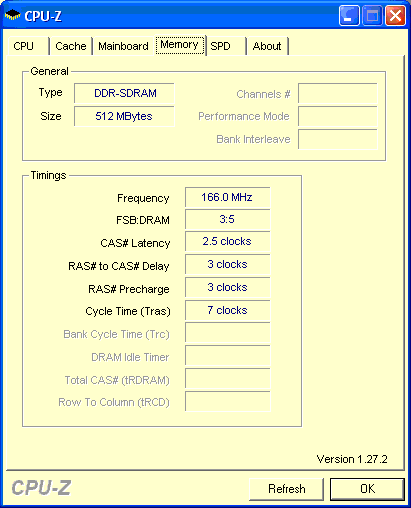
Task: Click the maximize button in the title bar
Action: click(x=372, y=16)
